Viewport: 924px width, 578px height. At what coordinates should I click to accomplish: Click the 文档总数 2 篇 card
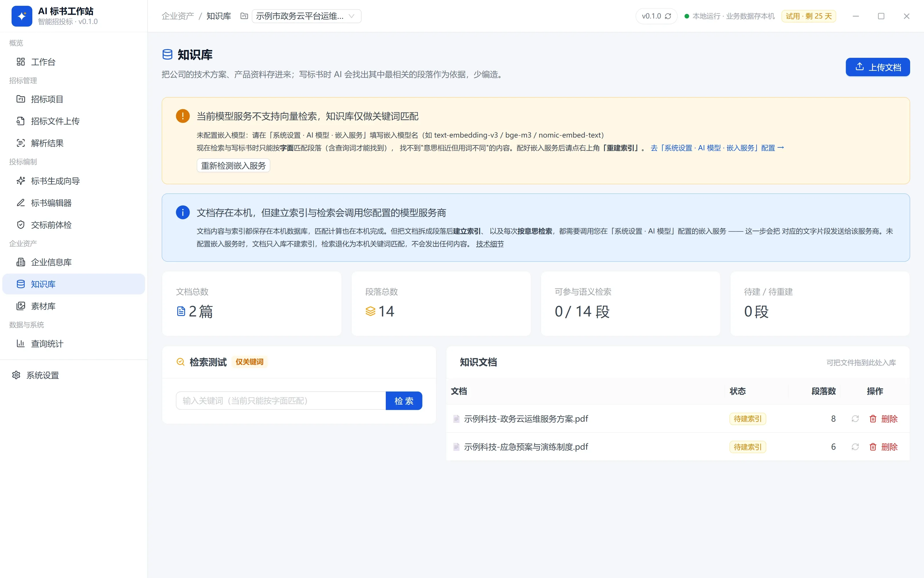[x=252, y=303]
